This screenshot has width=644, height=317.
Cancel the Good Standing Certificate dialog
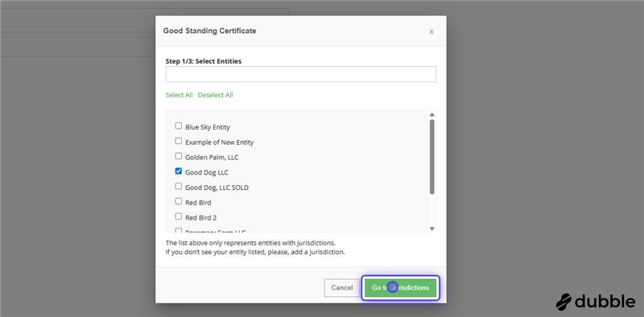[x=341, y=288]
